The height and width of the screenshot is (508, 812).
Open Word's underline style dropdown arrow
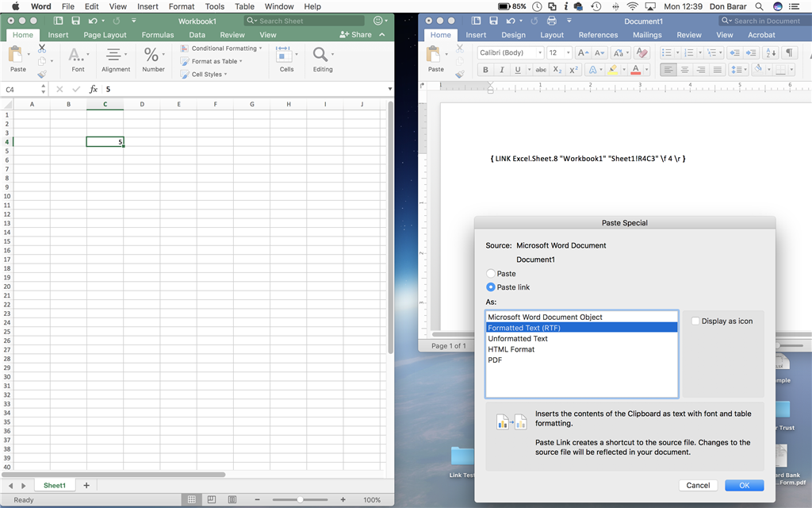pyautogui.click(x=529, y=70)
